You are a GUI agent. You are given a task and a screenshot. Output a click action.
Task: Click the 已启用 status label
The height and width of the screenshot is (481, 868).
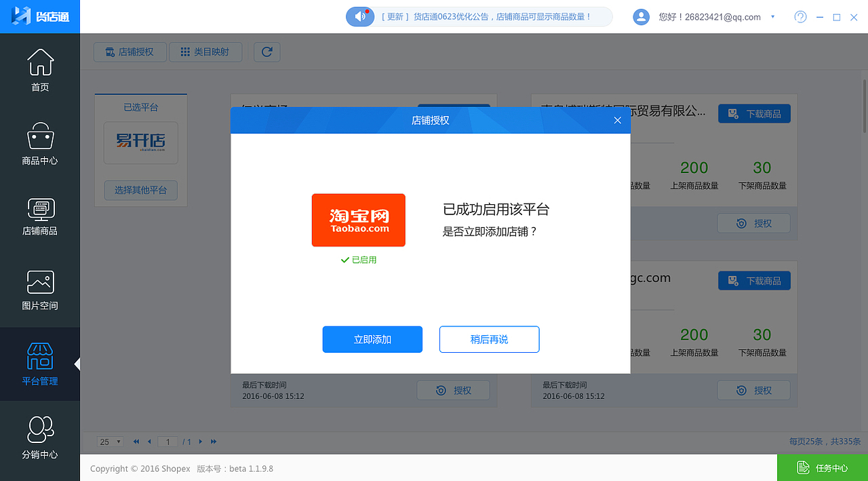click(359, 260)
